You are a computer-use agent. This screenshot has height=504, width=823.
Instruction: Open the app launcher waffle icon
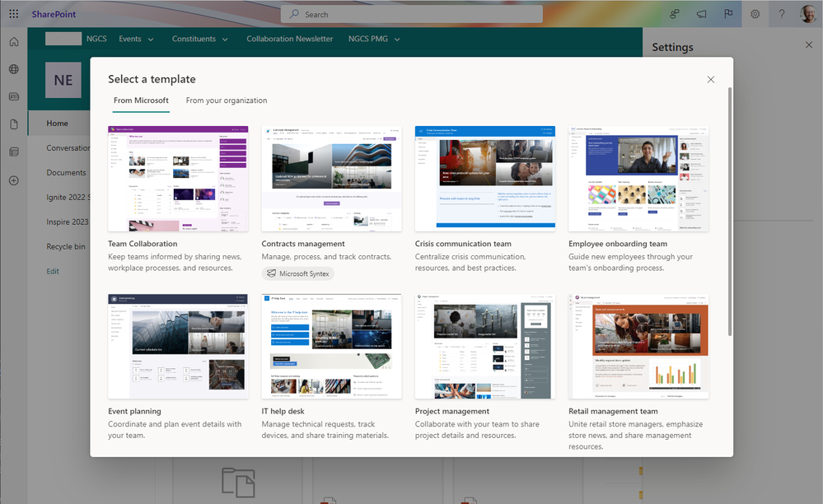(14, 14)
